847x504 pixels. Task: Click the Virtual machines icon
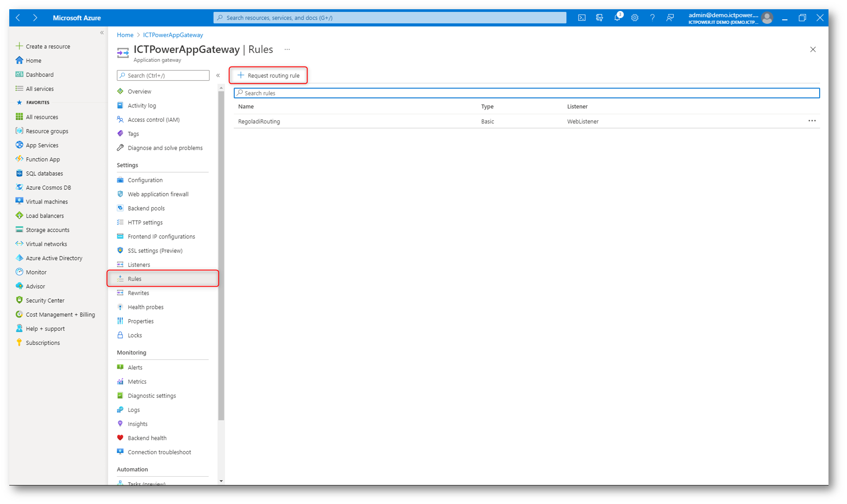pyautogui.click(x=19, y=201)
